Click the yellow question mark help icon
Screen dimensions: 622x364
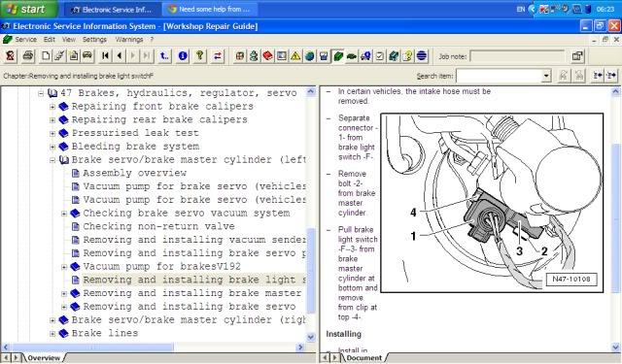(x=408, y=56)
